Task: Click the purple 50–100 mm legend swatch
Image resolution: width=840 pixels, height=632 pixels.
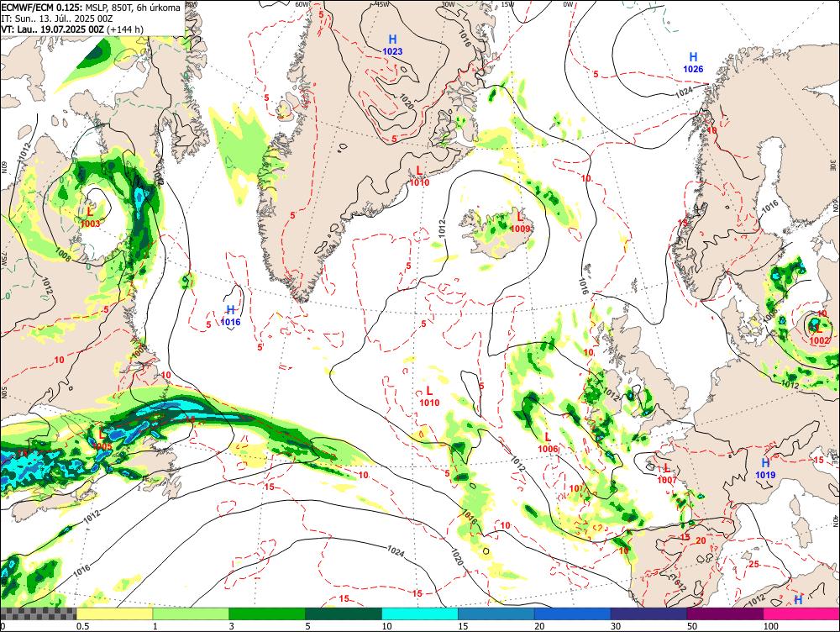Action: [x=726, y=614]
